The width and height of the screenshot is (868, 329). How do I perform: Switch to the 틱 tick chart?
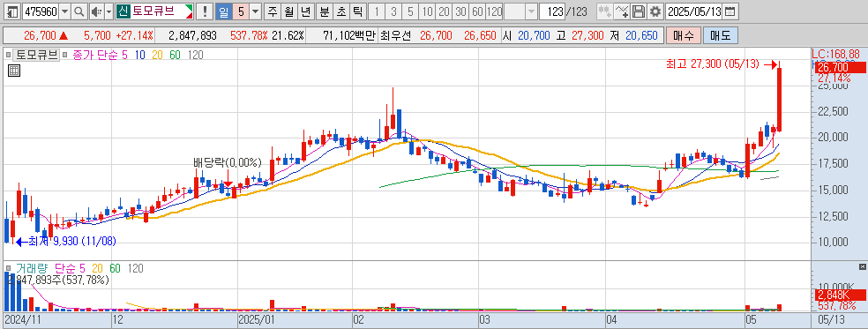(x=358, y=11)
